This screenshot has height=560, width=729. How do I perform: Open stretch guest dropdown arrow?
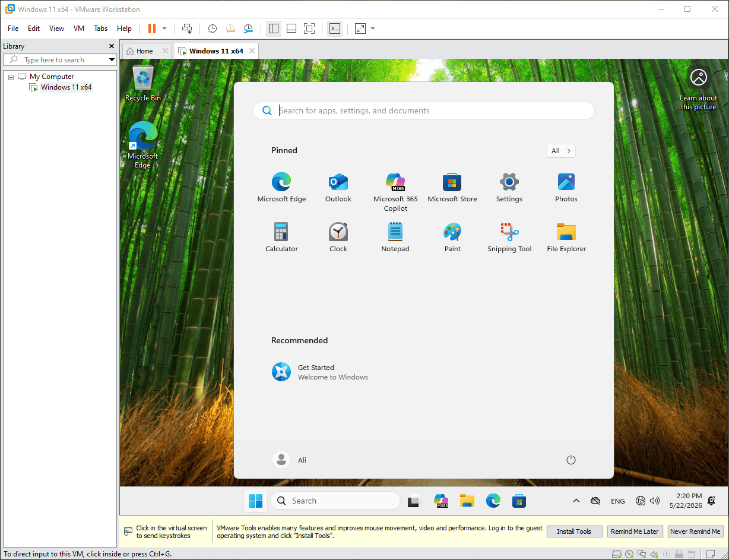pyautogui.click(x=373, y=29)
